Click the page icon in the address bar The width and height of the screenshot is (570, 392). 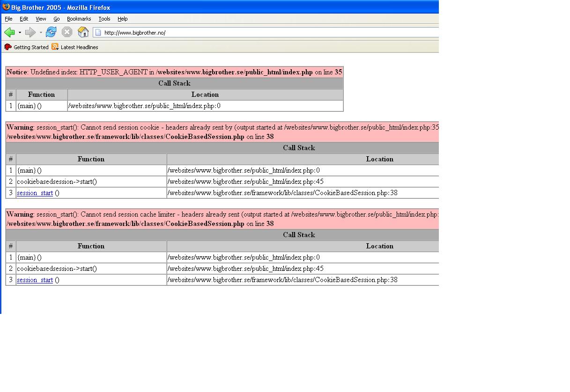(98, 32)
